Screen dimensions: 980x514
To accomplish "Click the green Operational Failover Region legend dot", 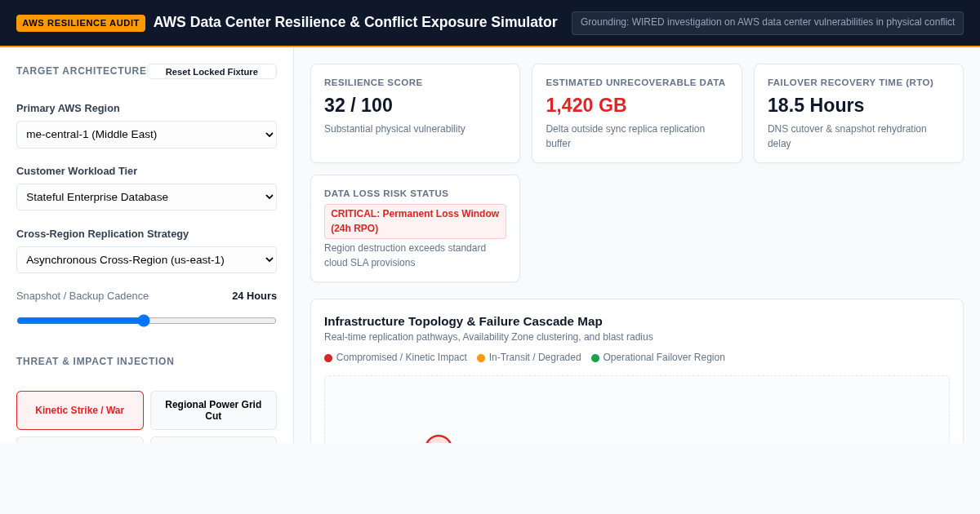I will [595, 358].
